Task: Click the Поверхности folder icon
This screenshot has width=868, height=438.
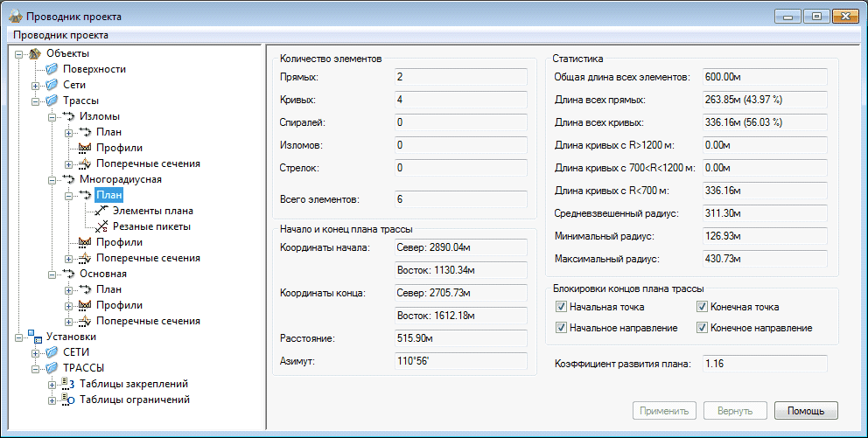Action: coord(52,69)
